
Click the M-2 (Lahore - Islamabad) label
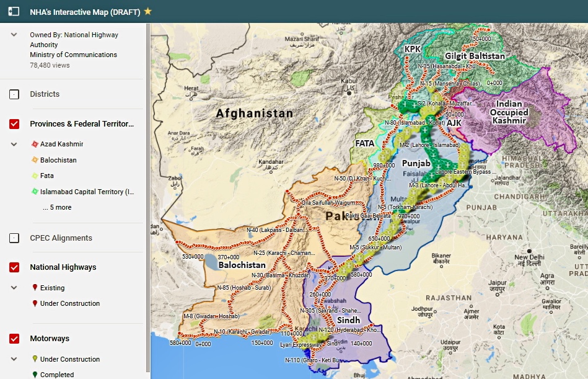(430, 145)
